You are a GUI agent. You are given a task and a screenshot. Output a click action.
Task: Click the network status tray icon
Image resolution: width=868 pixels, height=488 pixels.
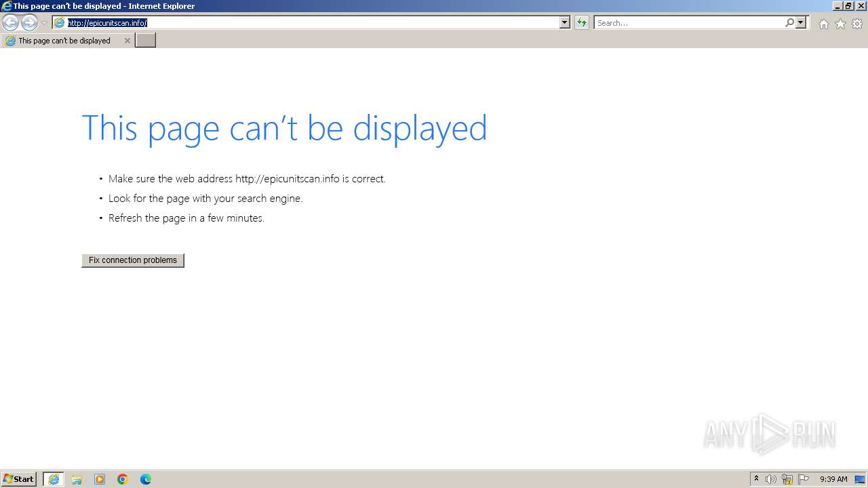point(787,479)
